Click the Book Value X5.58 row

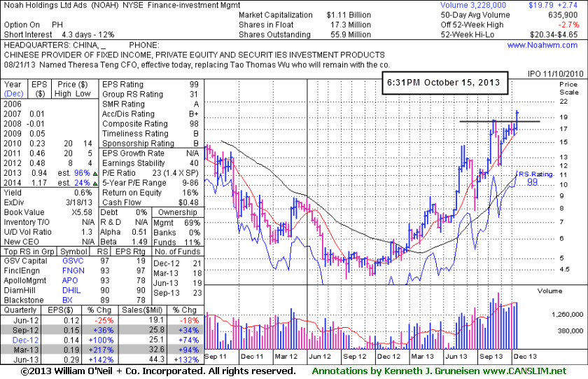tap(48, 212)
